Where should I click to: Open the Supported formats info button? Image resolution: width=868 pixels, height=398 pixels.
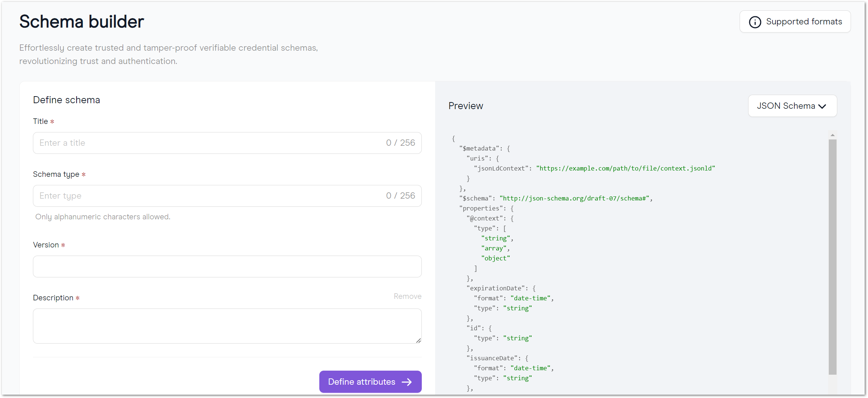coord(795,22)
